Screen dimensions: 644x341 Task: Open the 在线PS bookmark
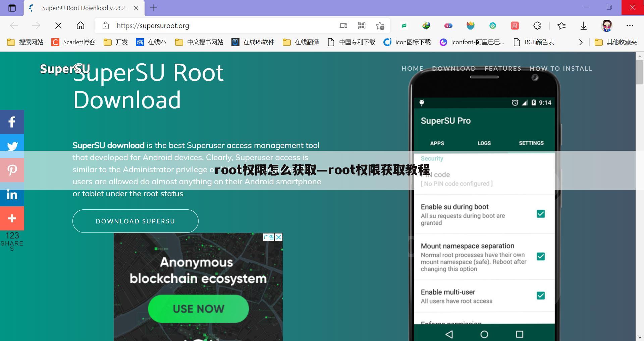(x=151, y=42)
